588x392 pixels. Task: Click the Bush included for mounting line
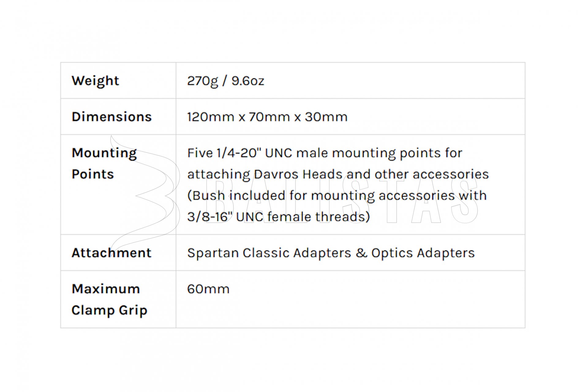coord(337,196)
